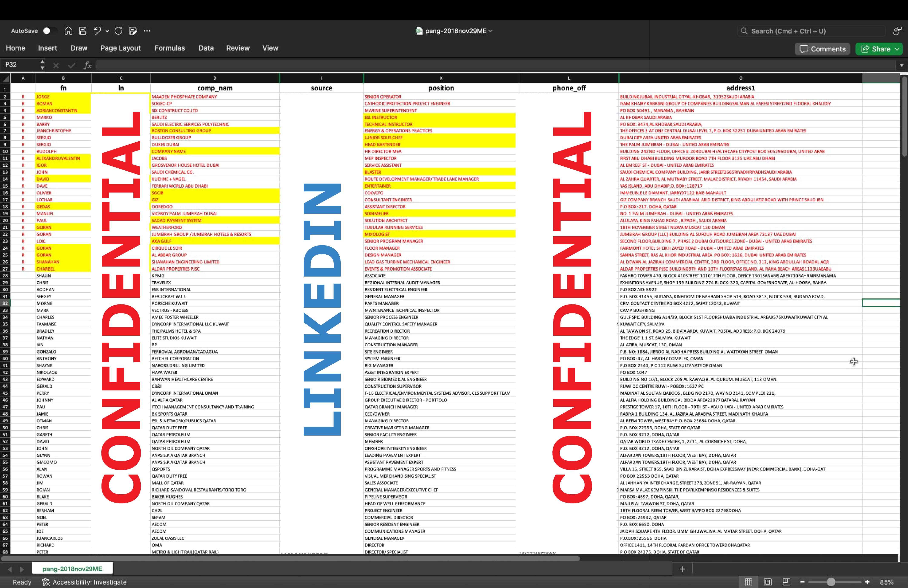Switch to Page Layout view icon
The width and height of the screenshot is (908, 588).
coord(768,582)
